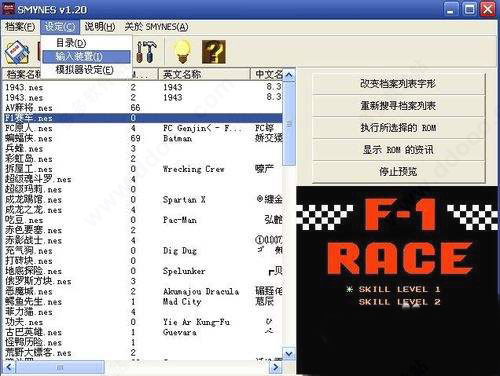
Task: Select 拆屋工.nes in the file list
Action: click(29, 169)
